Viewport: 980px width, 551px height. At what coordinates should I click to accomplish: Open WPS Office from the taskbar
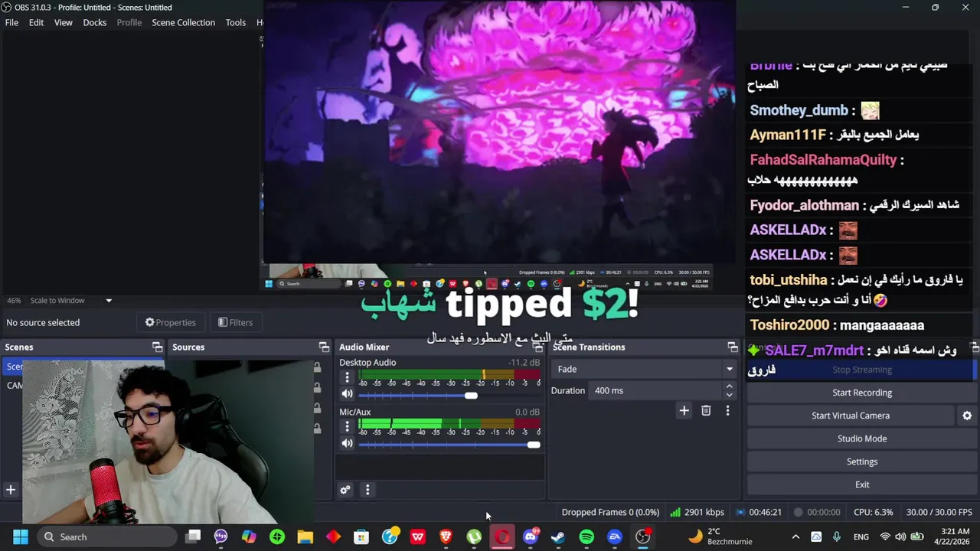coord(418,536)
